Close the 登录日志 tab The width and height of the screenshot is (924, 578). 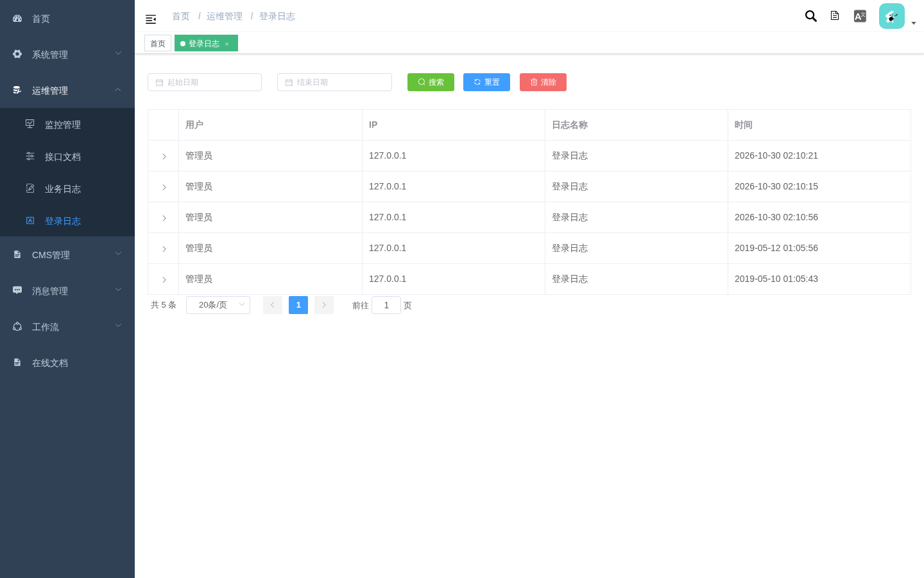pyautogui.click(x=227, y=44)
